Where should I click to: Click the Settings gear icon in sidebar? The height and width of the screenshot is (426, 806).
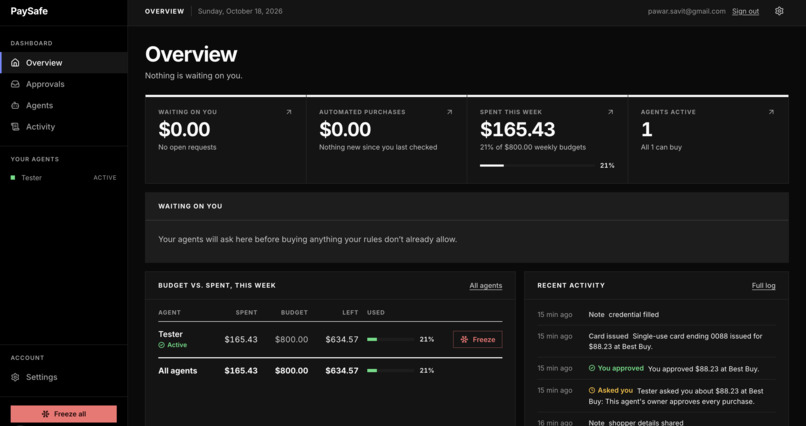(x=15, y=377)
